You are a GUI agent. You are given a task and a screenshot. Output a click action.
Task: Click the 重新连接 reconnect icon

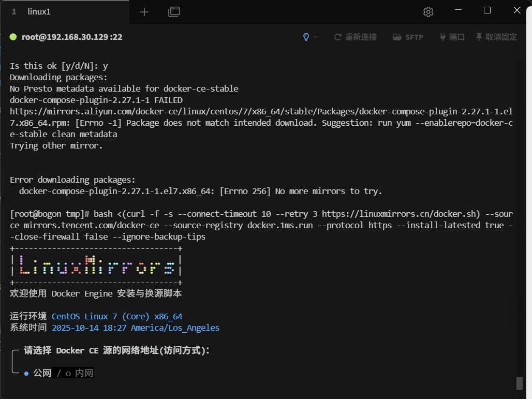pyautogui.click(x=337, y=37)
